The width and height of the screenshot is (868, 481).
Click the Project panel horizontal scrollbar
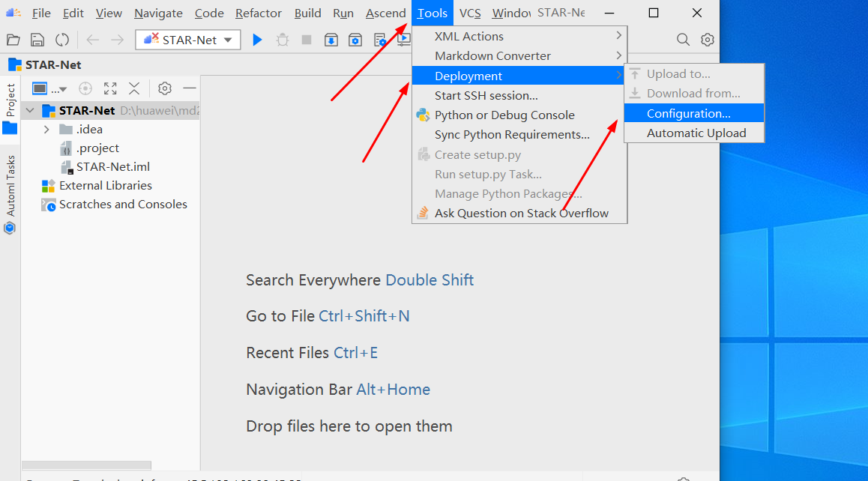point(86,465)
